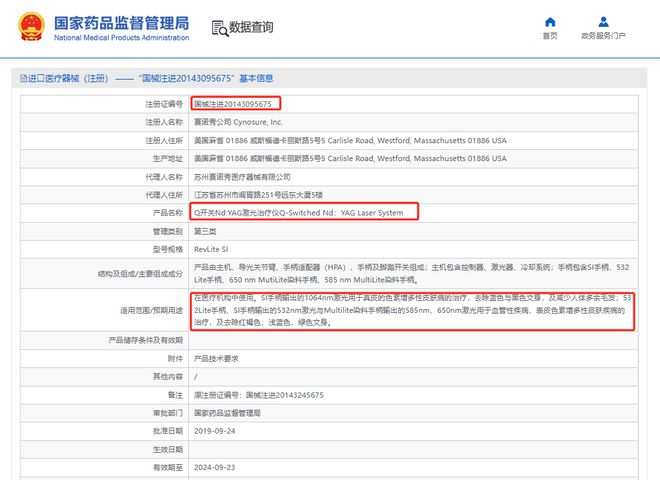
Task: Click the 首页 house icon
Action: pos(550,22)
